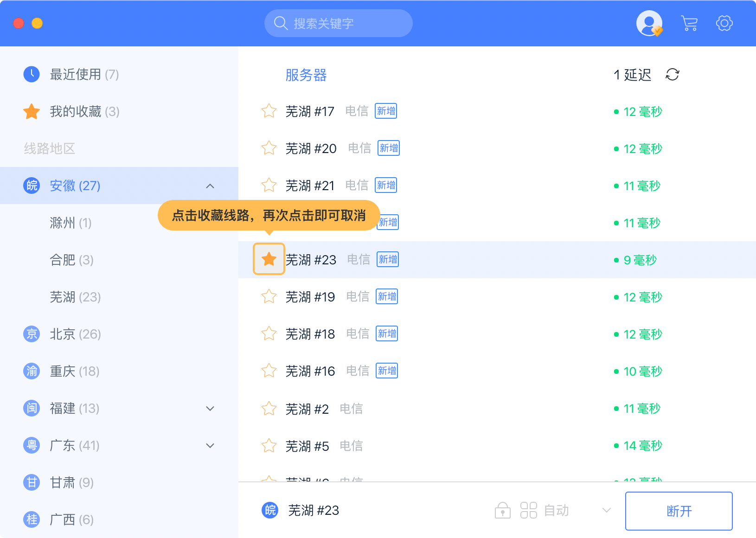This screenshot has width=756, height=538.
Task: Star the 芜湖 #16 server
Action: pos(269,371)
